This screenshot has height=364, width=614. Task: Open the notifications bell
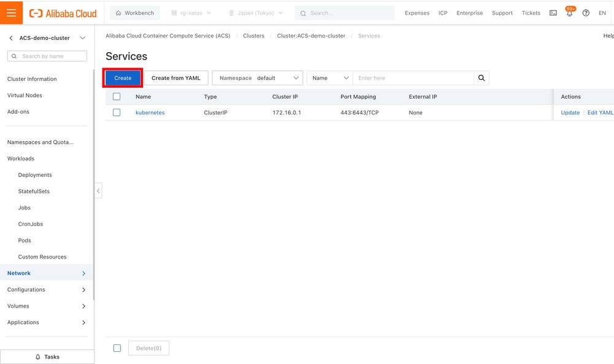tap(569, 13)
